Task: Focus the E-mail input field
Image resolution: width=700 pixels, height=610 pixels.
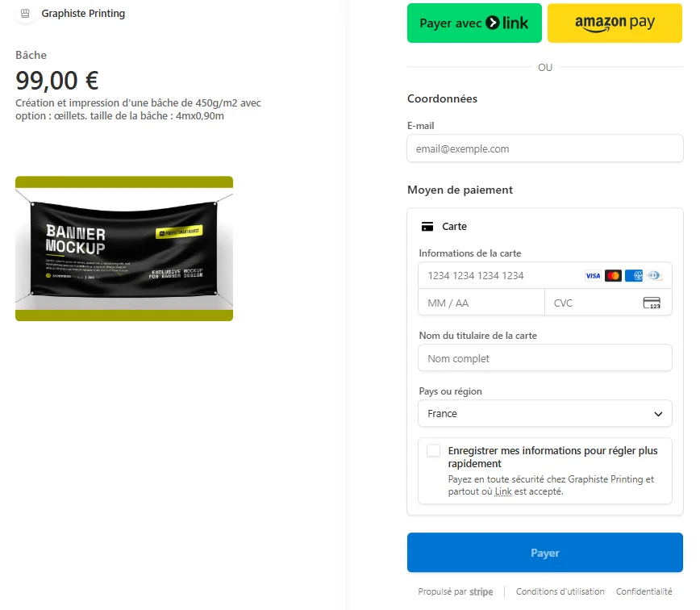Action: (544, 148)
